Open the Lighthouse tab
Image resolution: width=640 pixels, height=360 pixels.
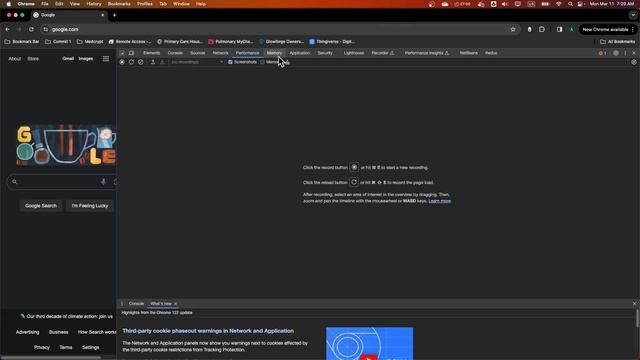[354, 53]
